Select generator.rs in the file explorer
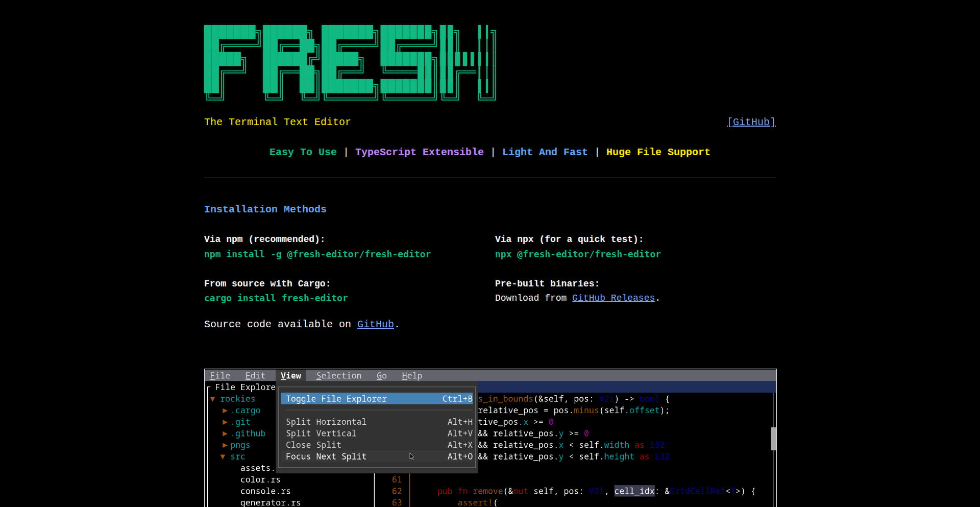Image resolution: width=980 pixels, height=507 pixels. [x=271, y=502]
